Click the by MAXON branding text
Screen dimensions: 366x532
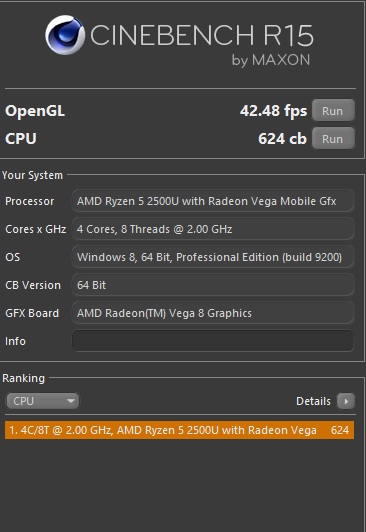271,60
